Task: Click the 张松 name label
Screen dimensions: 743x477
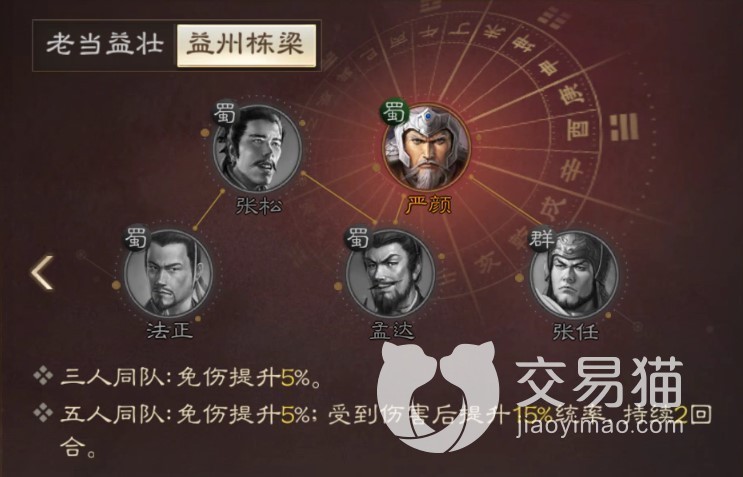Action: [x=259, y=206]
